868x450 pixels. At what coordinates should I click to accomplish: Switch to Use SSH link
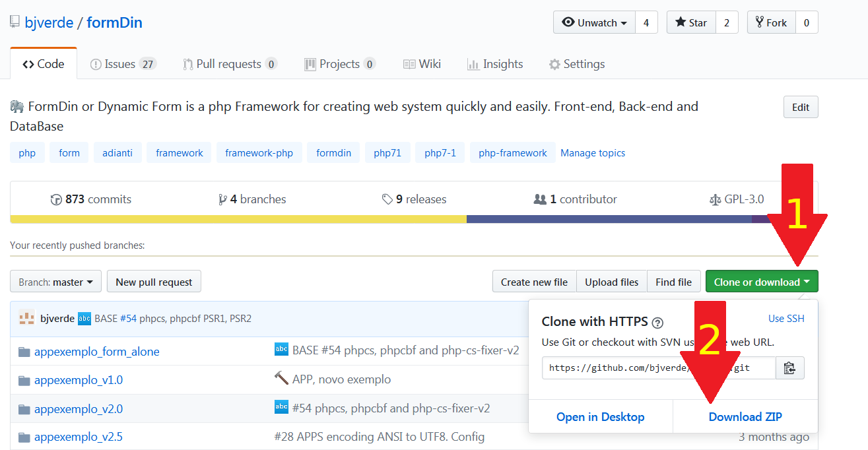[786, 319]
